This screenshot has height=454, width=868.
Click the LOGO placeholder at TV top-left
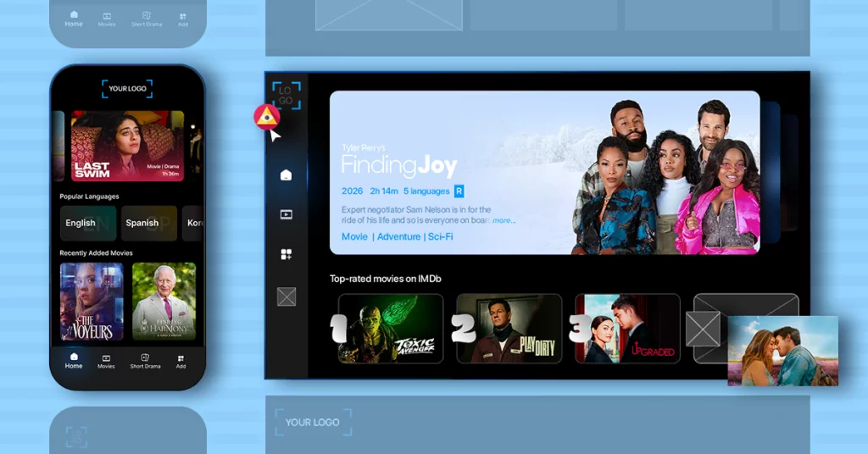point(286,96)
